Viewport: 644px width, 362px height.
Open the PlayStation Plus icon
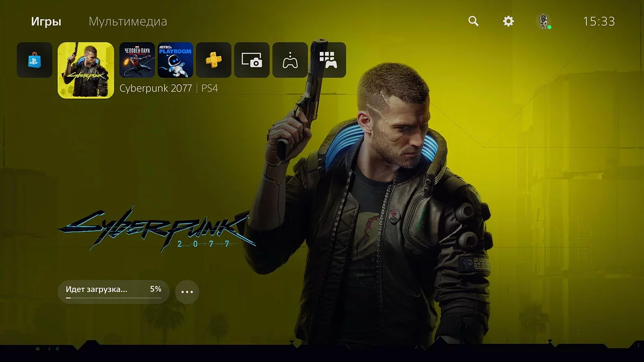click(214, 60)
